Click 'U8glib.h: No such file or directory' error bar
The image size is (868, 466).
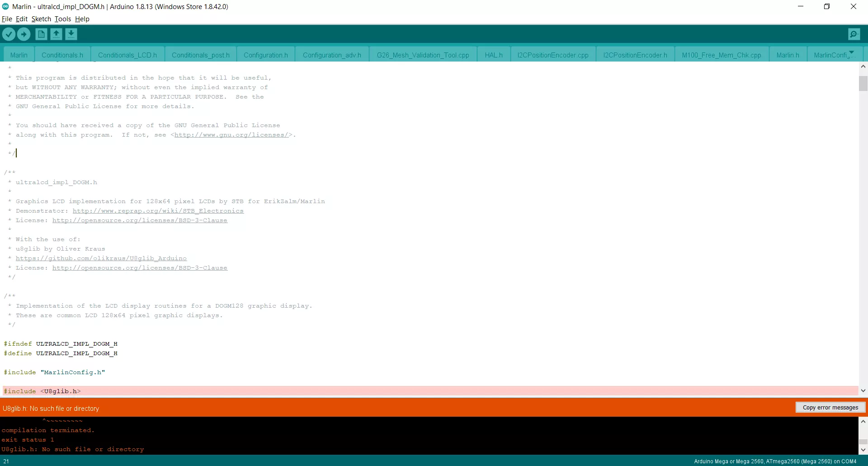pyautogui.click(x=51, y=409)
